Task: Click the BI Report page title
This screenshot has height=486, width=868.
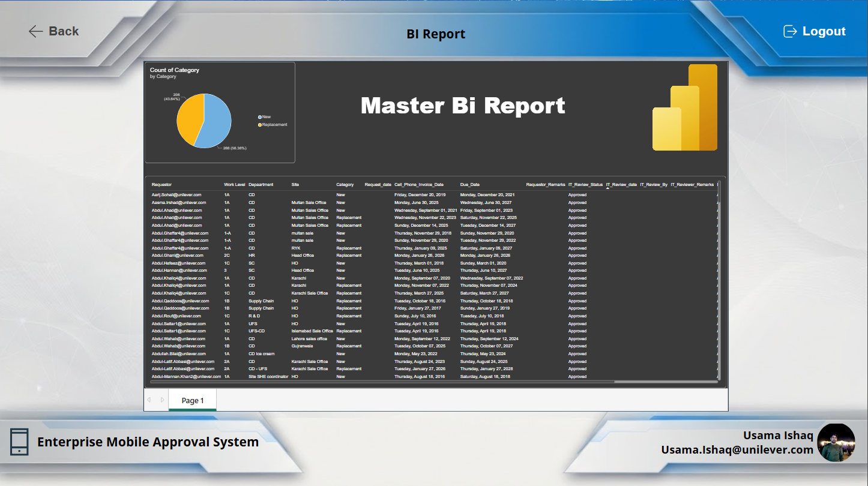Action: [x=436, y=34]
